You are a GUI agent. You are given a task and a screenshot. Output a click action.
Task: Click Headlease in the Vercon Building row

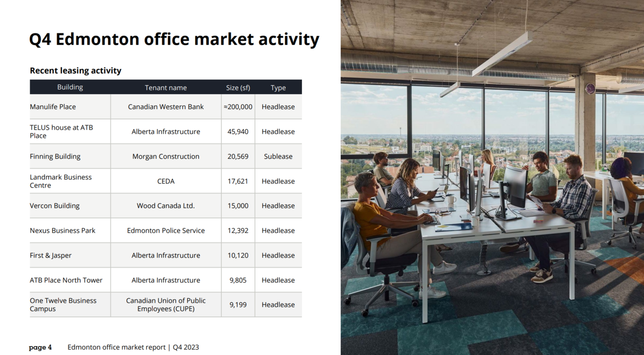coord(278,206)
